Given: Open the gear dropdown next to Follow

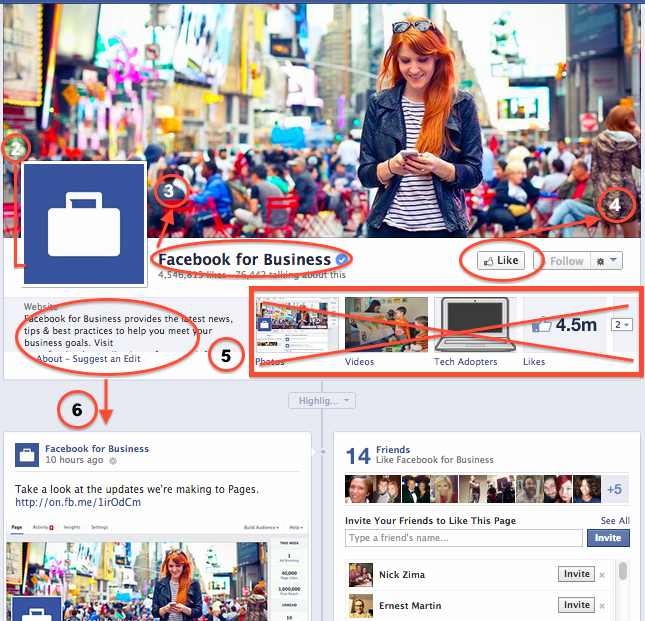Looking at the screenshot, I should click(606, 261).
